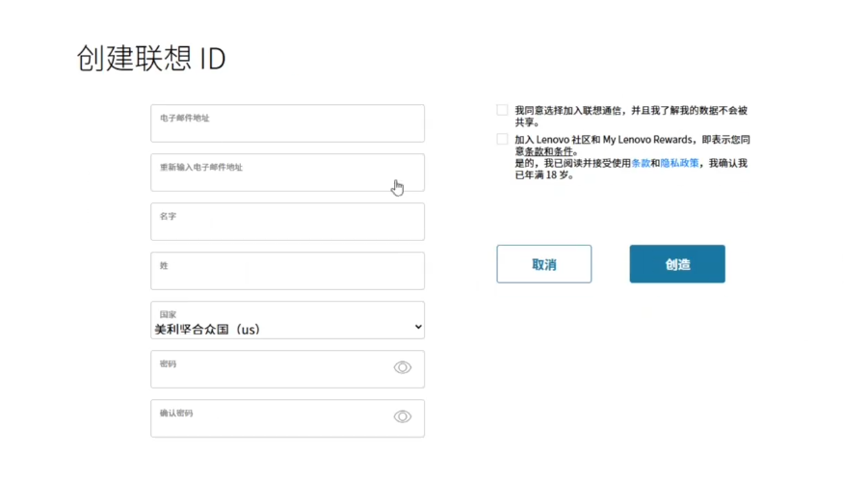Open the 隐私政策 link
Viewport: 868px width, 482px height.
point(679,164)
